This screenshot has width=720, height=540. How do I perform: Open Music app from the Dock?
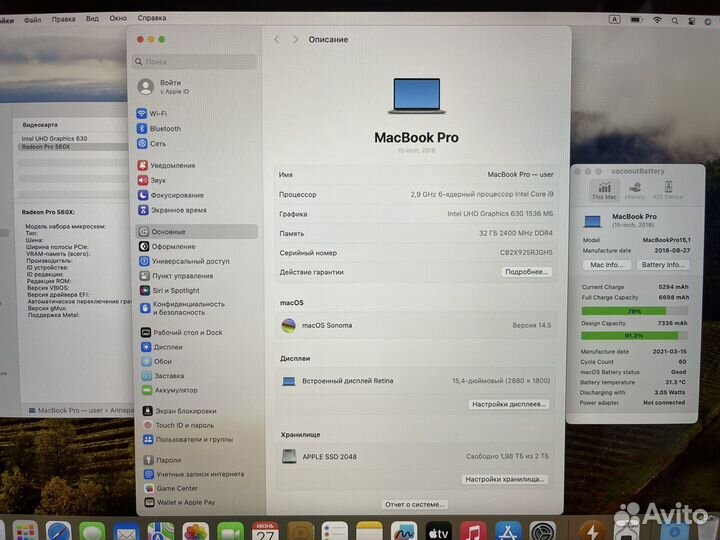473,532
